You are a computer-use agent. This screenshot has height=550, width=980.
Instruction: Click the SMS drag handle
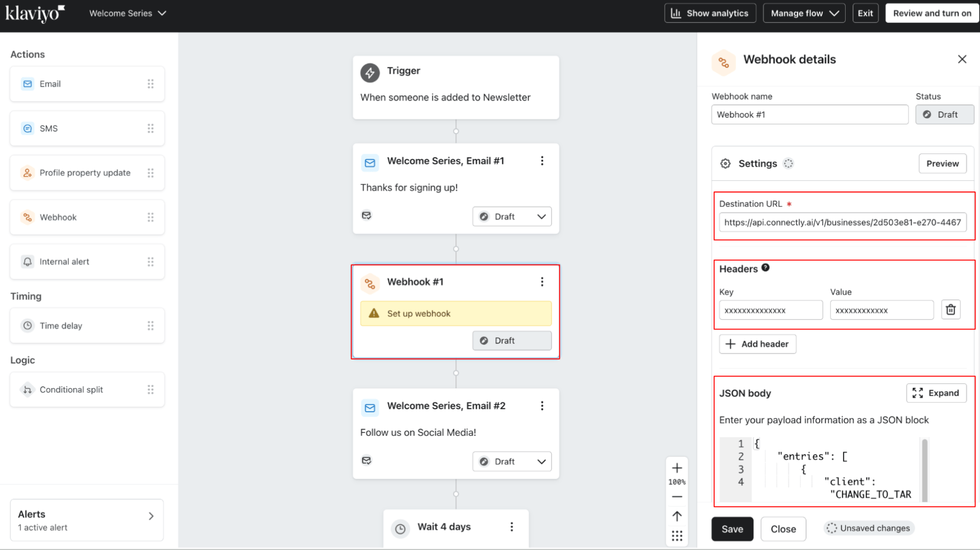coord(151,128)
